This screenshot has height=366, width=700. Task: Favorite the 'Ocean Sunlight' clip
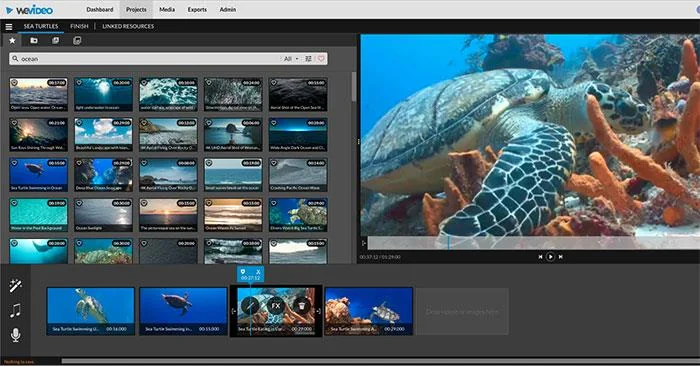tap(79, 203)
